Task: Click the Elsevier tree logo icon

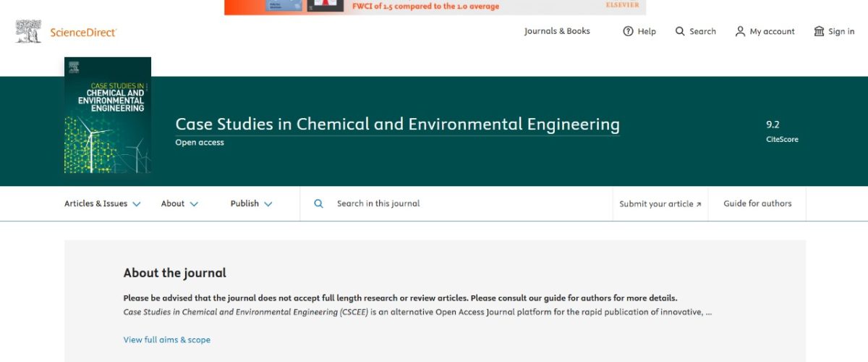Action: click(29, 31)
